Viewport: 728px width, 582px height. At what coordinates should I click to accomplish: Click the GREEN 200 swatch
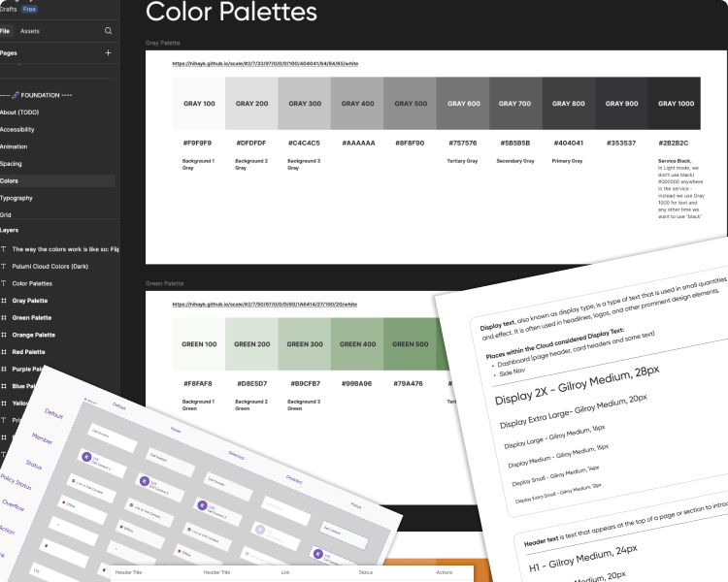pos(251,344)
